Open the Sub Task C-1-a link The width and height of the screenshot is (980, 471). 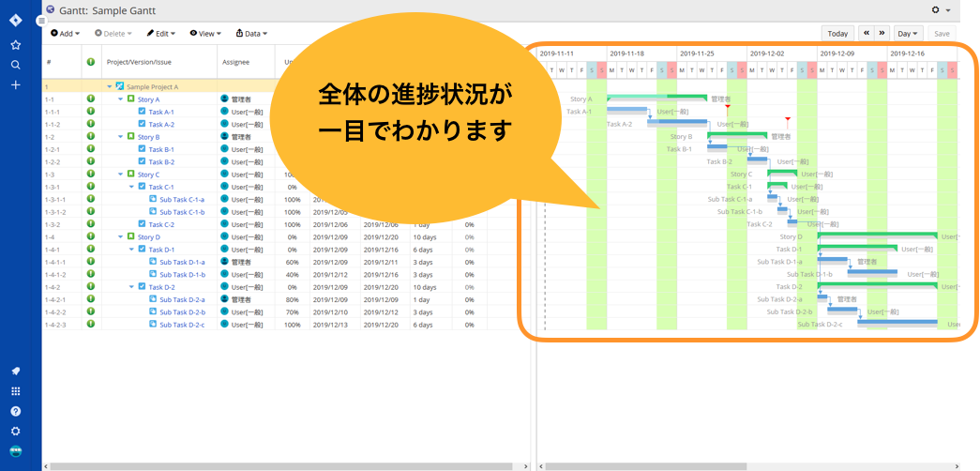coord(182,200)
